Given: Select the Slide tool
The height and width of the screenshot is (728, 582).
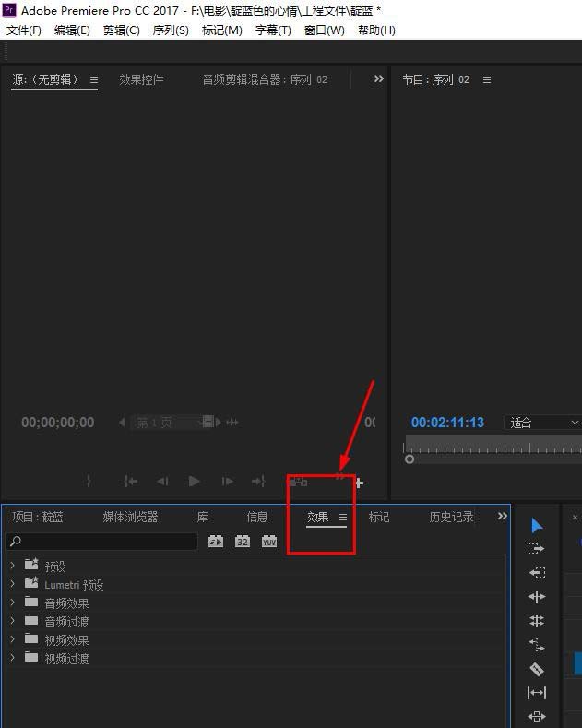Looking at the screenshot, I should [537, 716].
